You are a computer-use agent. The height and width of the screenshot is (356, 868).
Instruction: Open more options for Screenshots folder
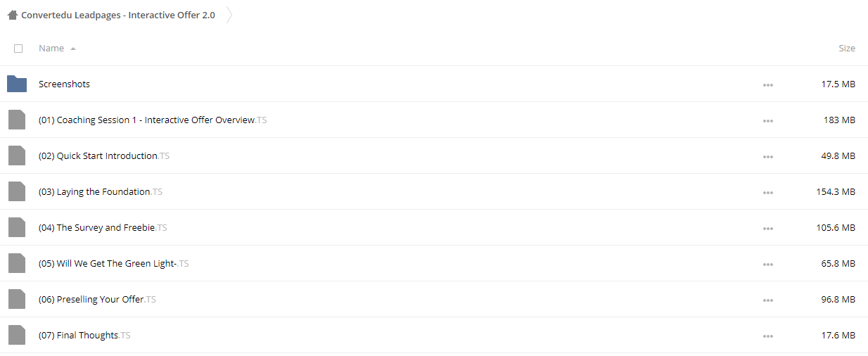[767, 84]
